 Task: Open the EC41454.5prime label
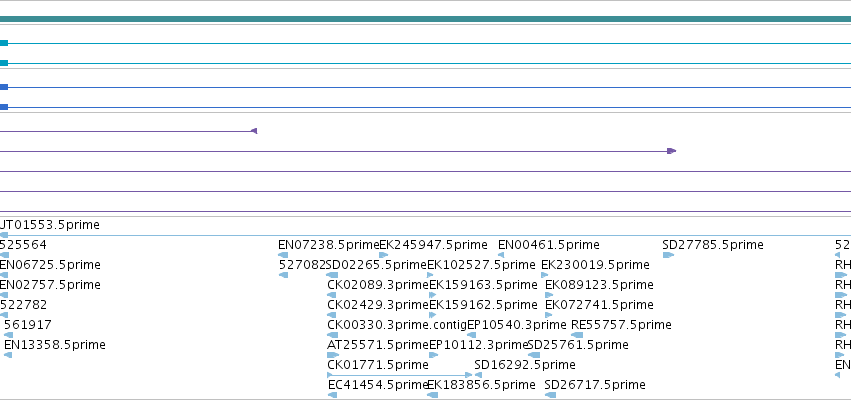[379, 385]
